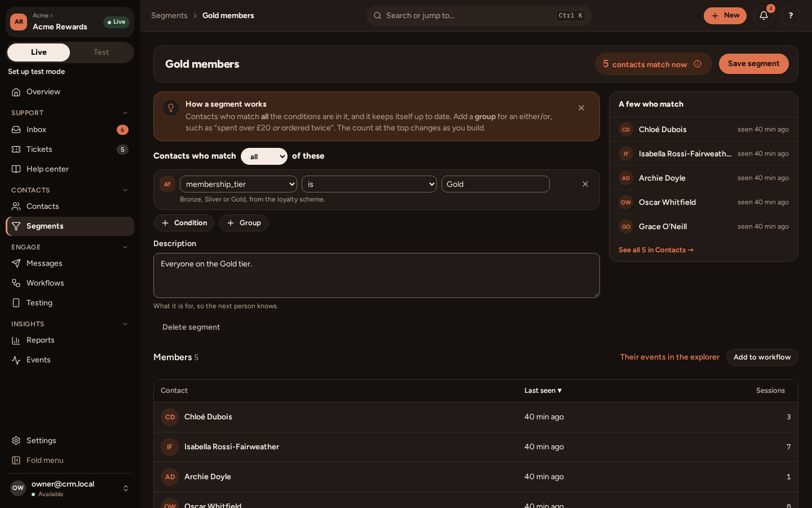The image size is (812, 508).
Task: Click the Gold value input field
Action: (496, 184)
